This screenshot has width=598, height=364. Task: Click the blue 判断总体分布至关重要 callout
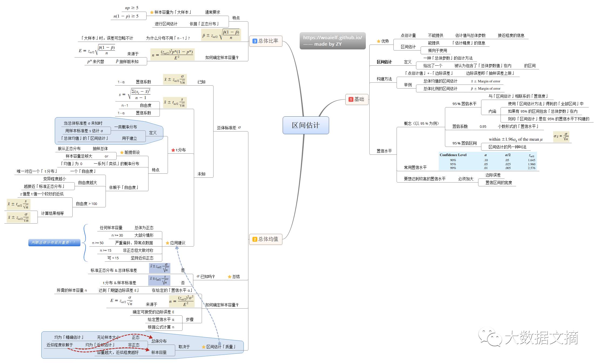[54, 242]
